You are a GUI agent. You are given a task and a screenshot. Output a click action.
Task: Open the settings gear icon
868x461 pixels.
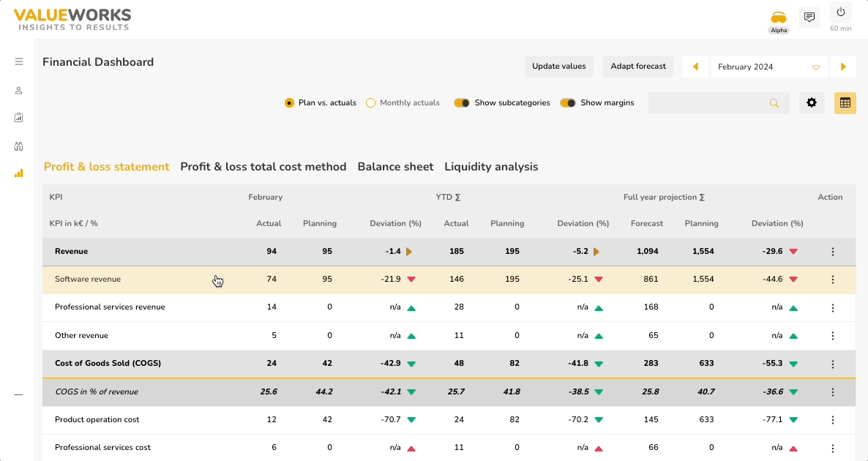(x=811, y=103)
